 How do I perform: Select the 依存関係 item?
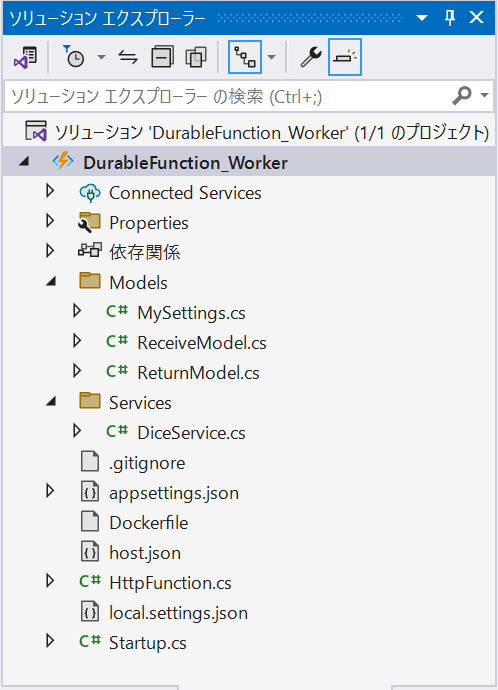point(145,252)
